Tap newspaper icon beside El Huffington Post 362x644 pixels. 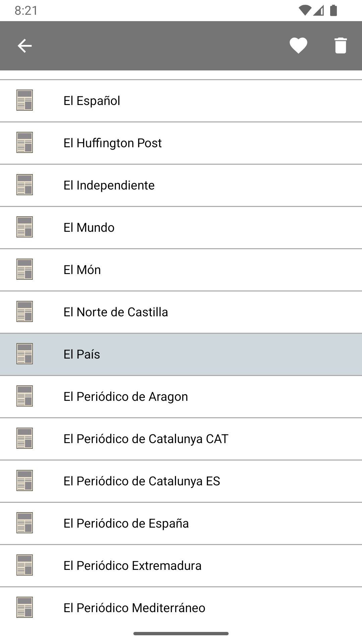(x=24, y=143)
